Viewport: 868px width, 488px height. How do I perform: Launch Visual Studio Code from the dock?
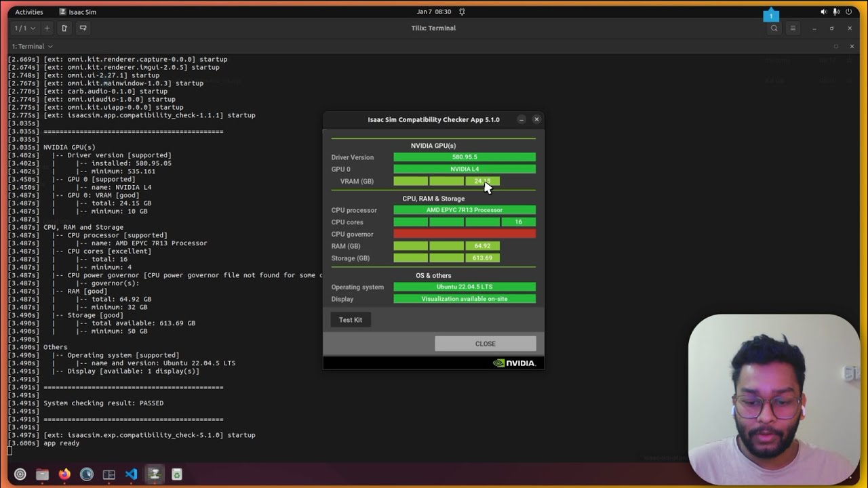coord(132,474)
